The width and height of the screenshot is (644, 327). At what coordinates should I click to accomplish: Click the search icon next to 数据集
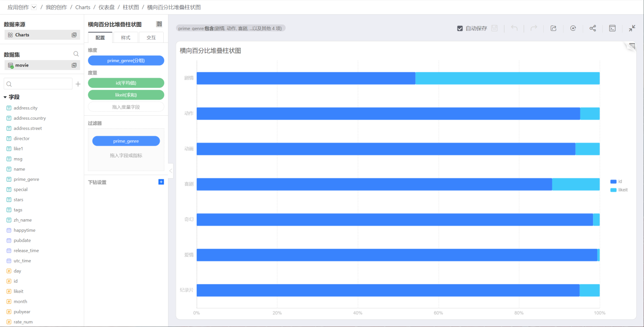76,54
